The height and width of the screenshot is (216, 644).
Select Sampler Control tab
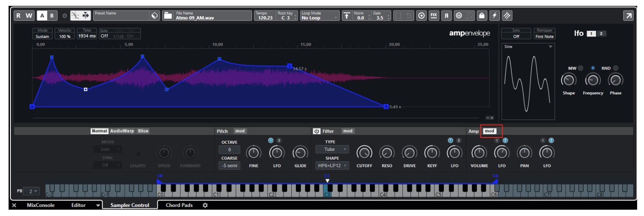130,205
